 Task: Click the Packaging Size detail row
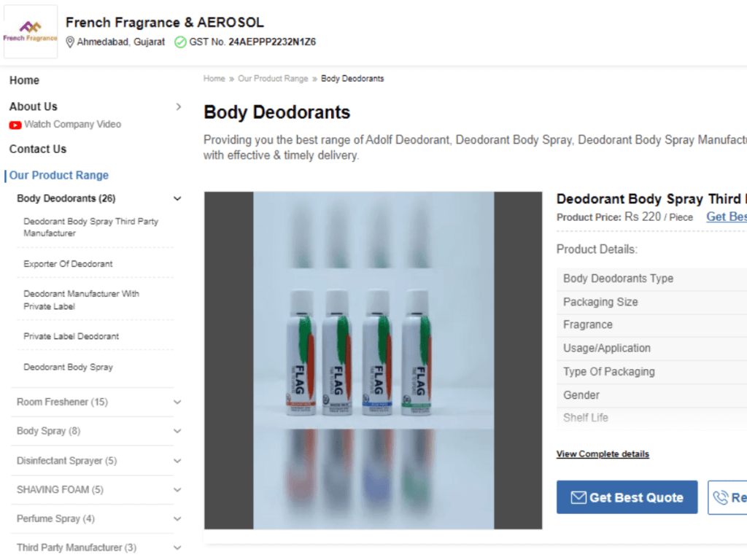coord(651,303)
